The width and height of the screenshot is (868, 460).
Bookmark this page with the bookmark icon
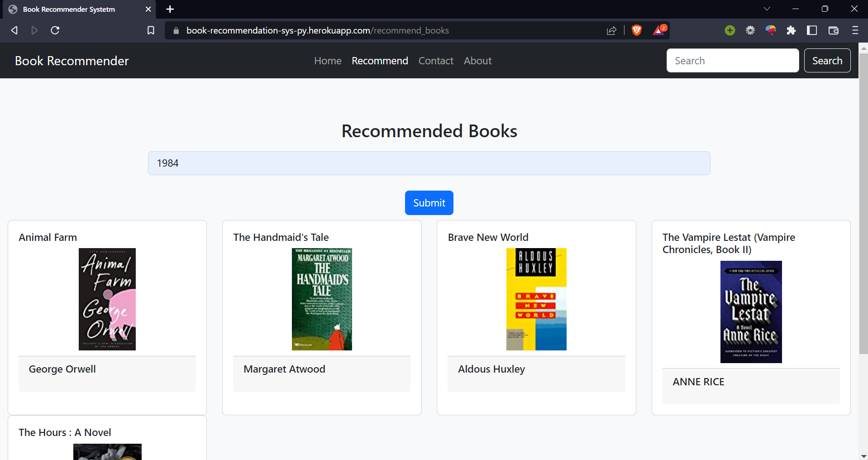(x=151, y=30)
